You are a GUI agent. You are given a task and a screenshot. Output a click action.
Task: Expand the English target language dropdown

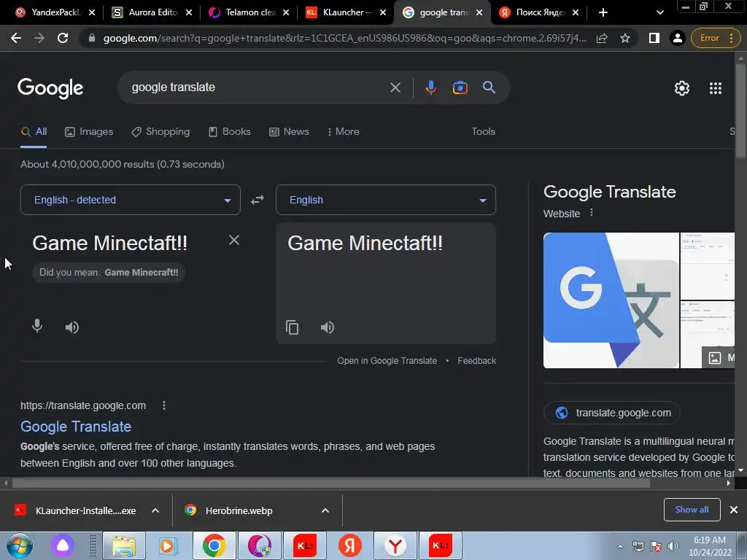385,200
